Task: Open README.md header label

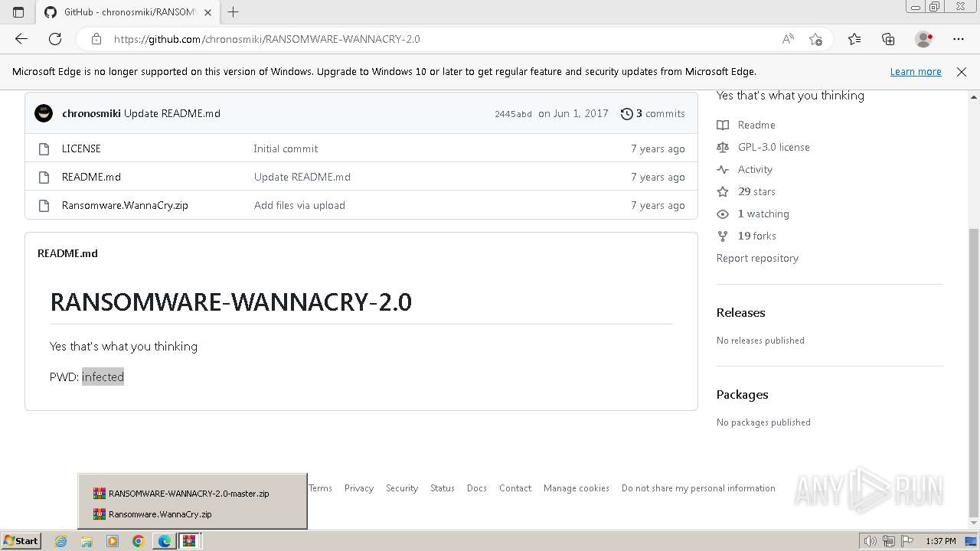Action: [67, 253]
